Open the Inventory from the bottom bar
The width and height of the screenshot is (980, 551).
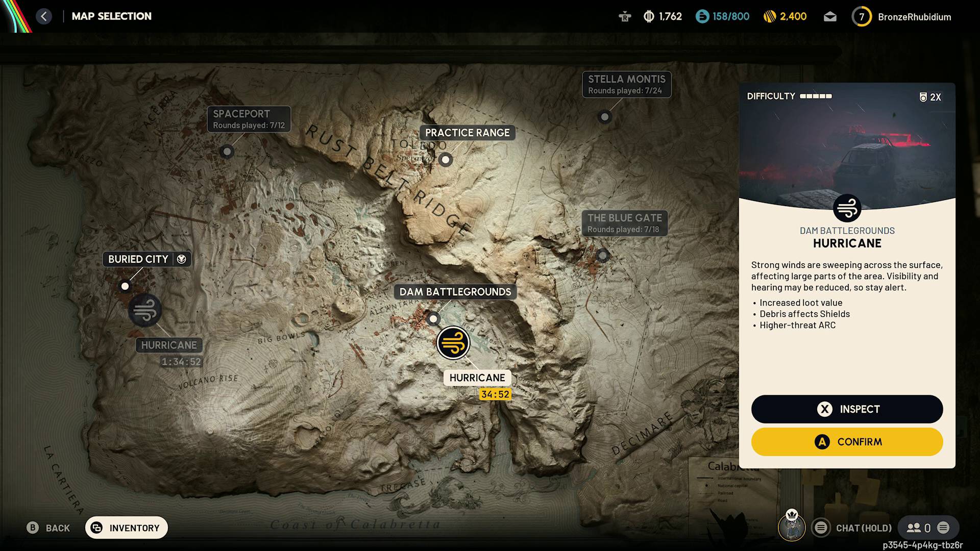click(126, 528)
